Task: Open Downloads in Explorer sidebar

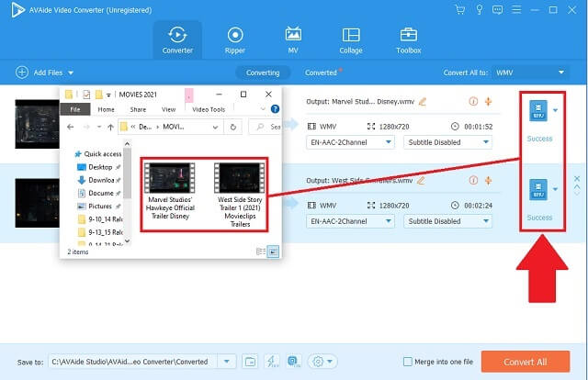Action: [x=98, y=180]
